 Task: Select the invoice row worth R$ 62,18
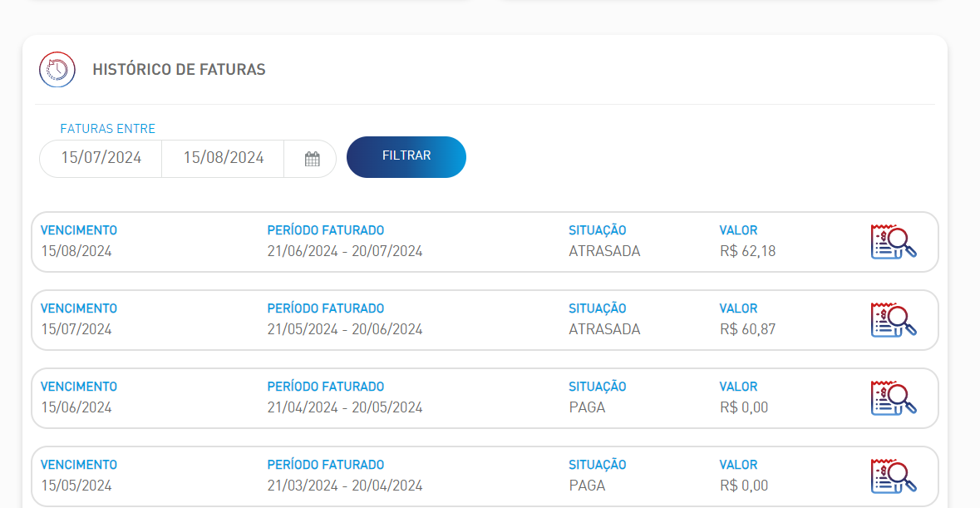click(485, 242)
